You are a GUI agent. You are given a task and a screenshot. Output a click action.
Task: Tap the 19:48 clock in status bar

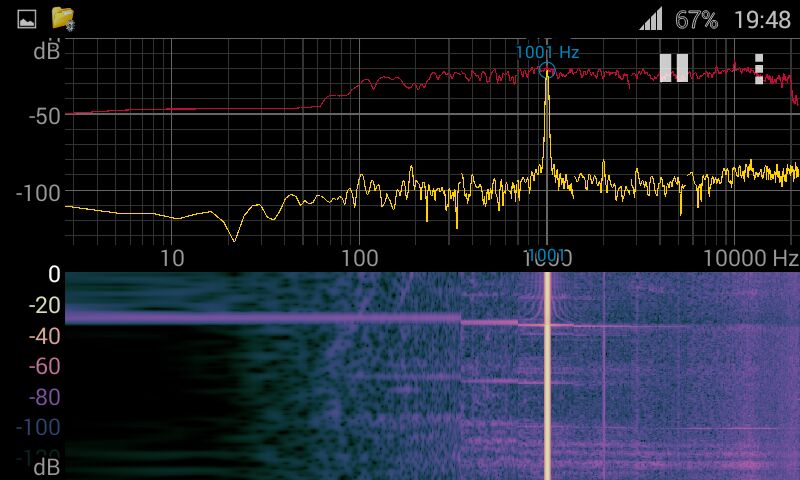761,19
